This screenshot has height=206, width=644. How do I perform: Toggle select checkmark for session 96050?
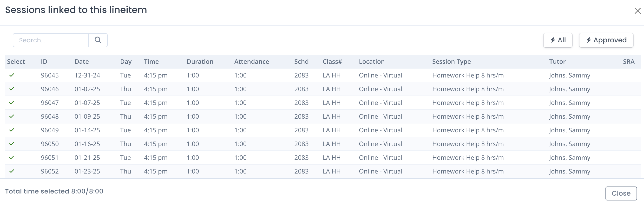point(12,144)
